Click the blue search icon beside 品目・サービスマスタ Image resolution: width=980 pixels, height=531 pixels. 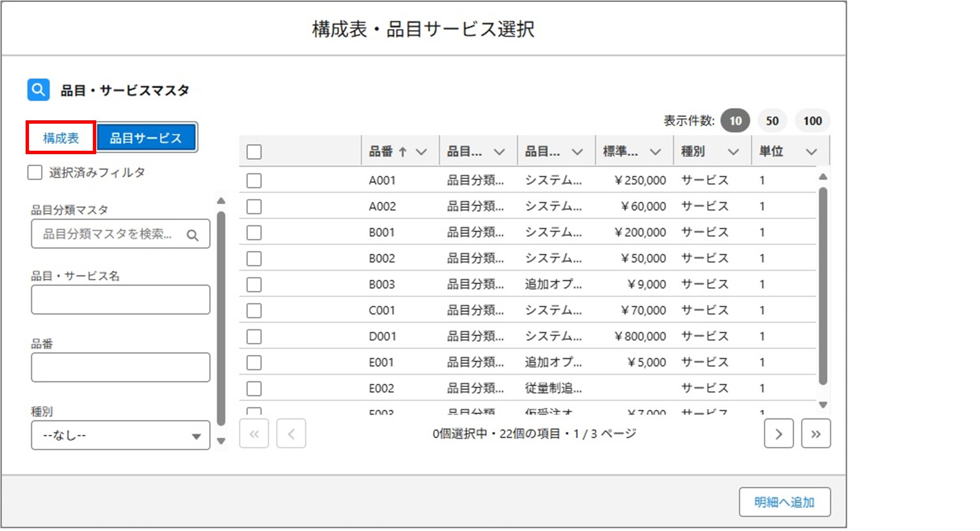coord(38,89)
